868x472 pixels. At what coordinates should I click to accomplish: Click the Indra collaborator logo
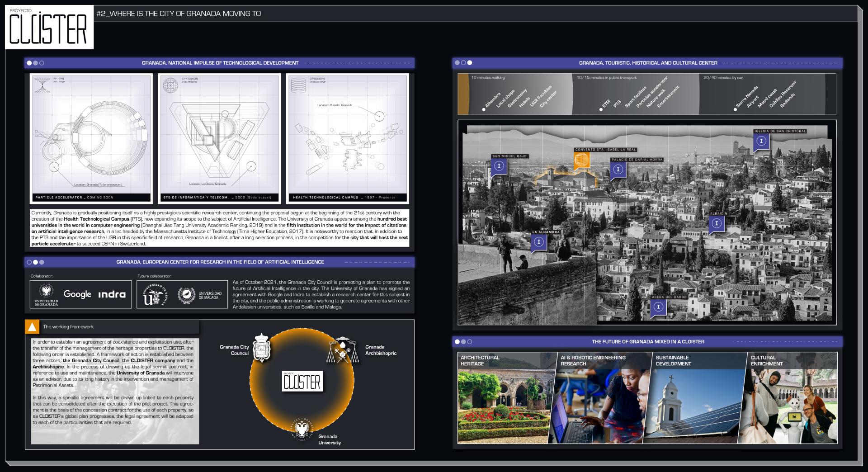click(x=112, y=294)
